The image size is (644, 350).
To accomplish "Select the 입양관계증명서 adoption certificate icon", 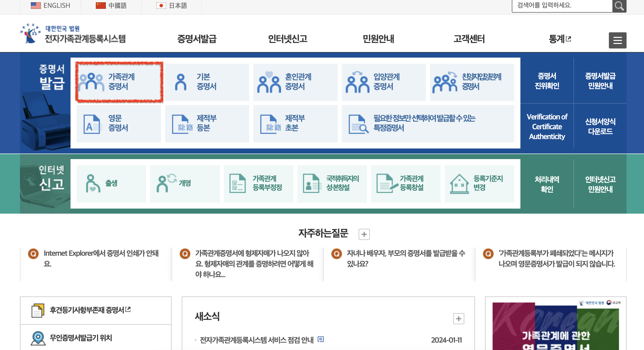I will click(383, 81).
